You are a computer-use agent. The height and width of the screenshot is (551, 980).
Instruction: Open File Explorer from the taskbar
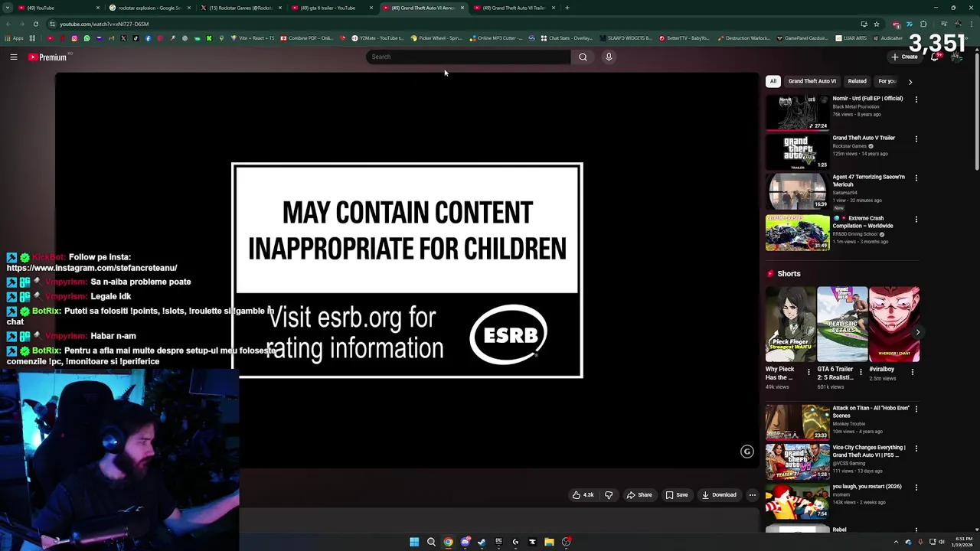[x=549, y=542]
